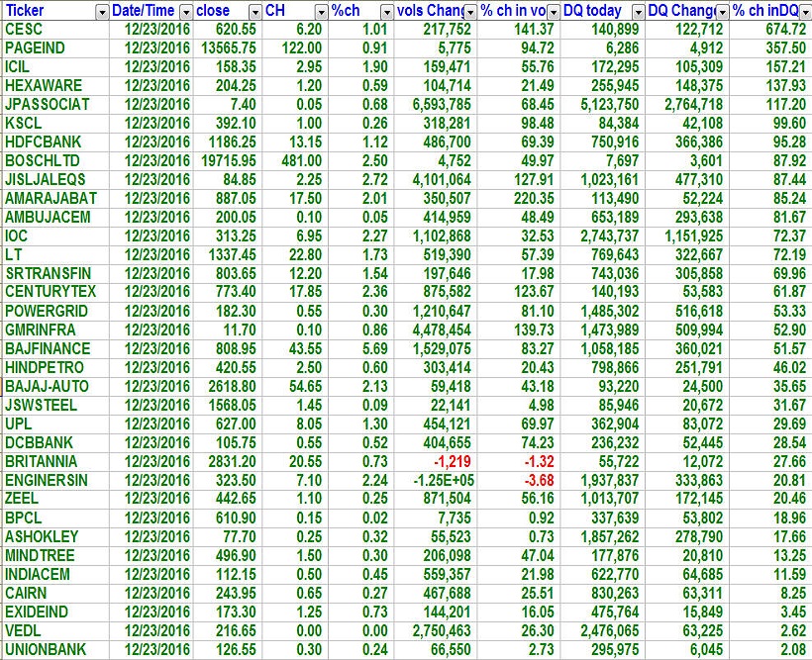This screenshot has width=812, height=660.
Task: Open the close column filter dropdown
Action: [254, 12]
